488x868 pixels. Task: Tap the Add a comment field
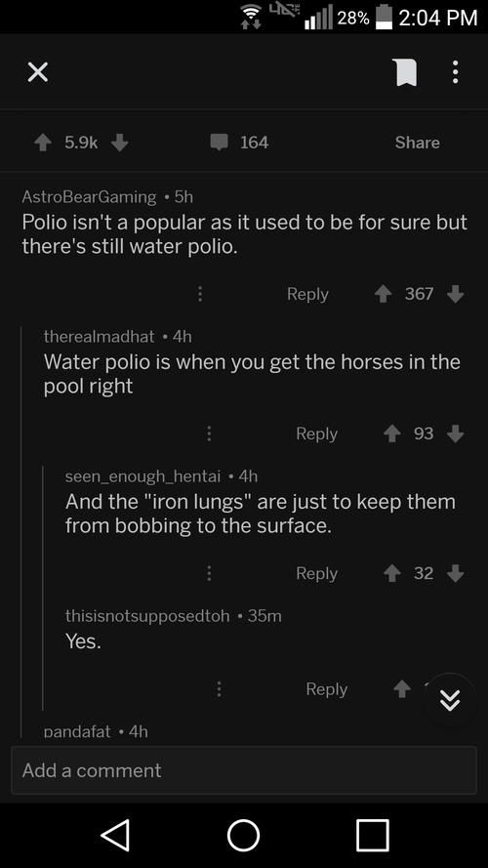(244, 770)
